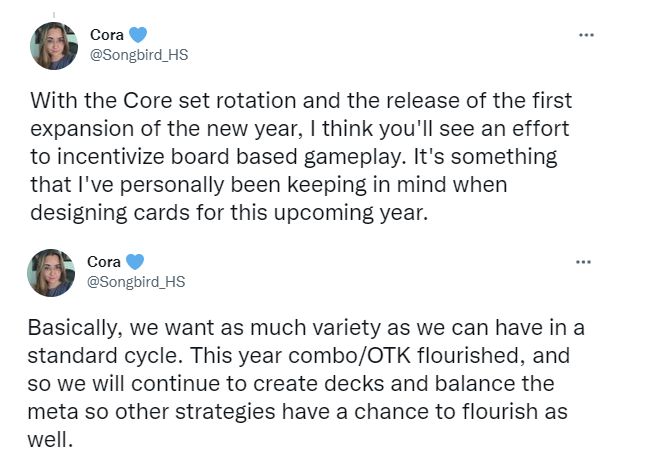
Task: Open more options on the first tweet
Action: (586, 35)
